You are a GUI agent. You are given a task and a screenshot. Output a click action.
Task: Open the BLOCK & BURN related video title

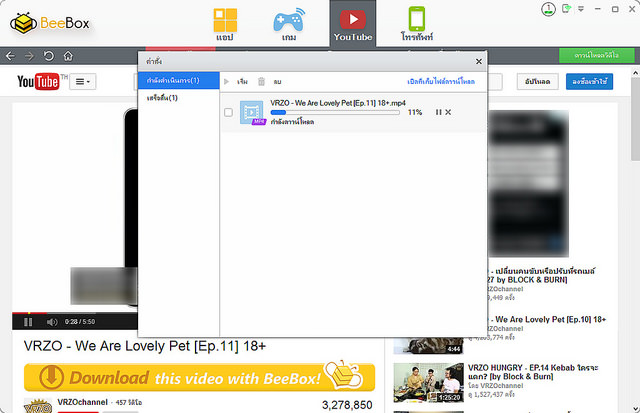coord(541,275)
